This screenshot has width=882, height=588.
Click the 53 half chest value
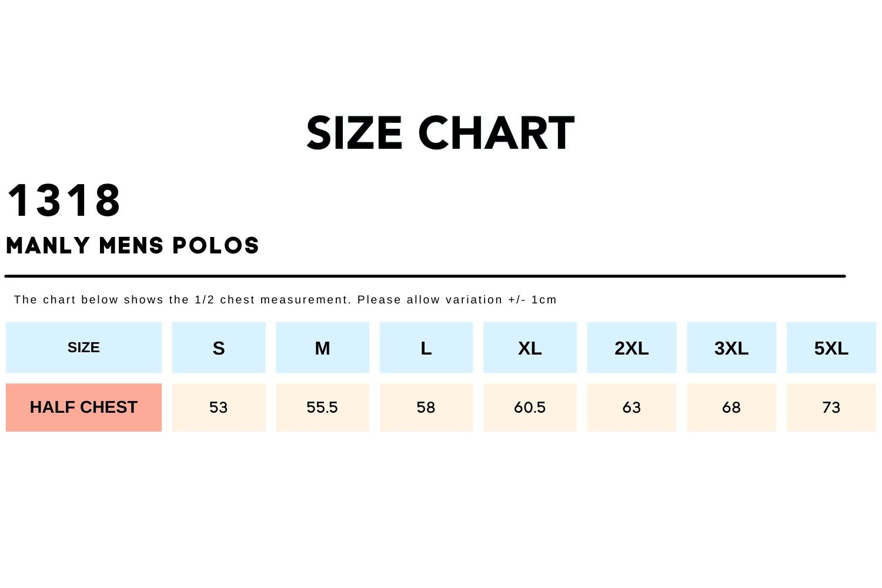(219, 407)
